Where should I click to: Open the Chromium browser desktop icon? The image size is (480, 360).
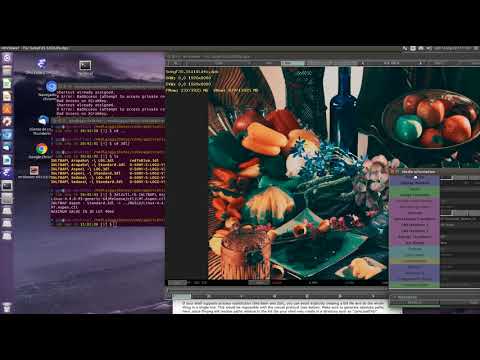51,87
